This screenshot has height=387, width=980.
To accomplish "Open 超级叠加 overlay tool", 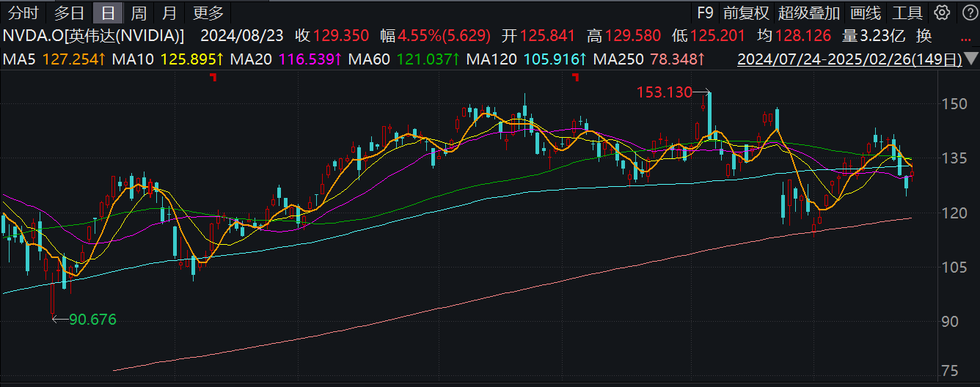I will coord(809,12).
